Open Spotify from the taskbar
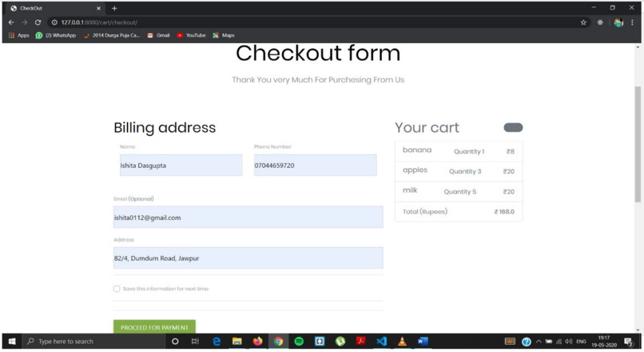This screenshot has height=352, width=644. 299,342
